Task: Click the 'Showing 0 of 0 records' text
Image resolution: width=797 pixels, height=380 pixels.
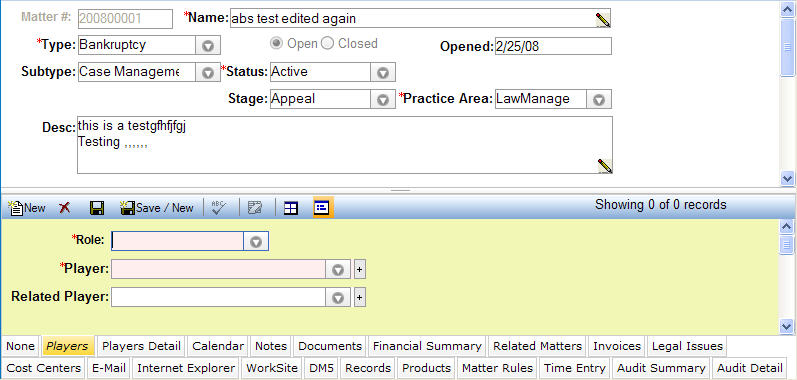Action: click(x=661, y=205)
